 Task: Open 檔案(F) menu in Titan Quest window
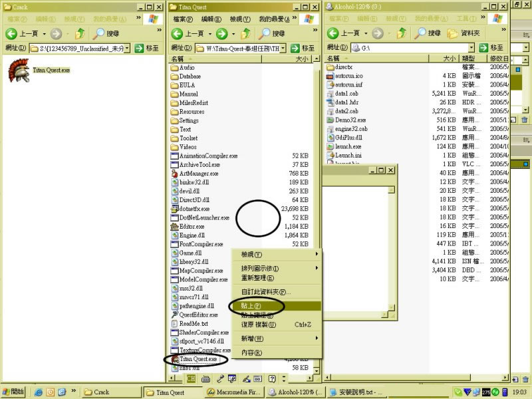click(x=183, y=19)
